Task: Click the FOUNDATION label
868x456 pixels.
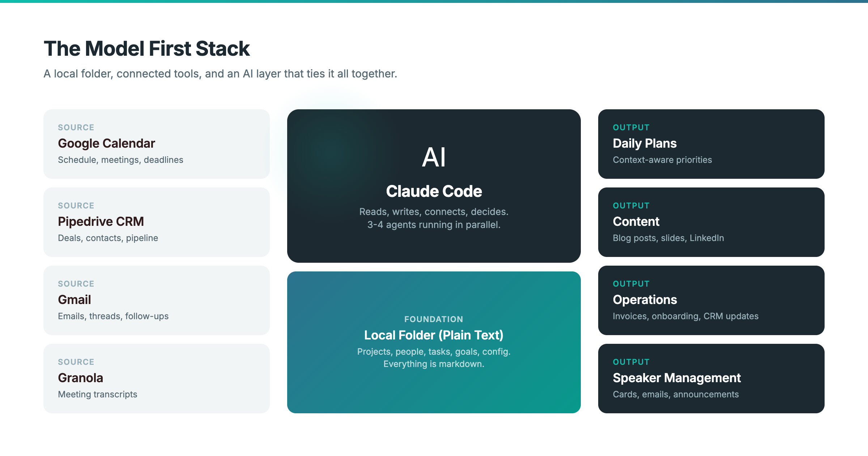Action: click(434, 319)
